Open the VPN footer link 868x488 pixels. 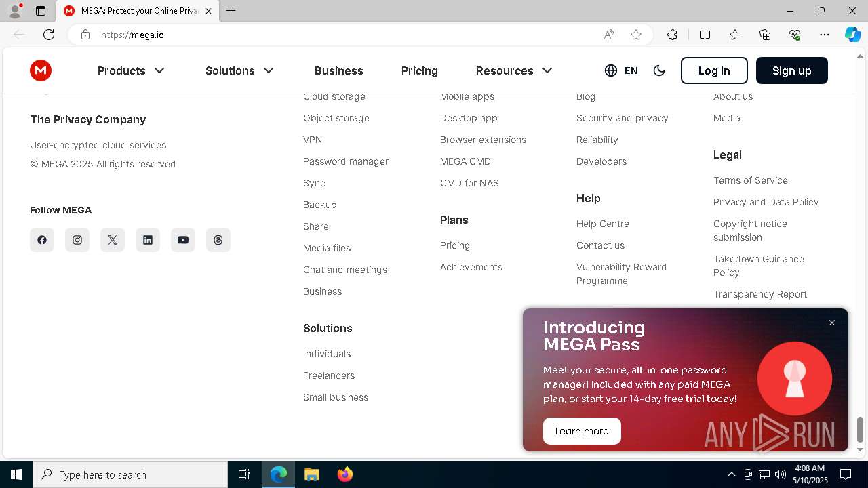pos(313,140)
